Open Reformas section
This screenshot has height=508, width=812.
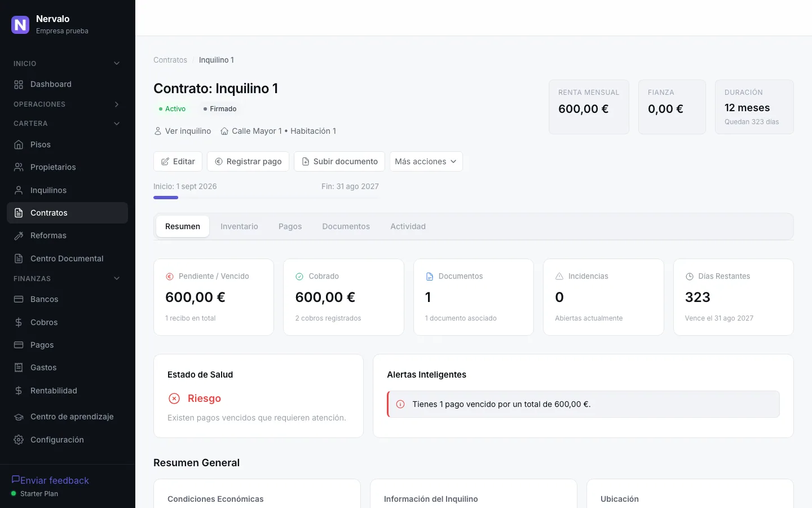coord(67,235)
